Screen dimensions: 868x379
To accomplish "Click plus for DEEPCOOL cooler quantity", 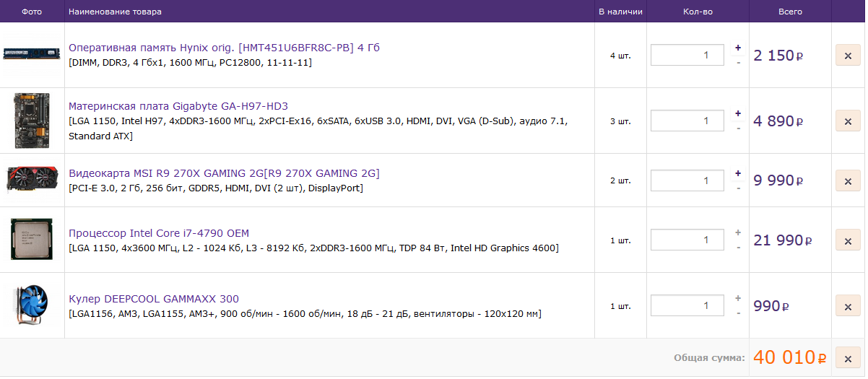I will click(x=738, y=299).
